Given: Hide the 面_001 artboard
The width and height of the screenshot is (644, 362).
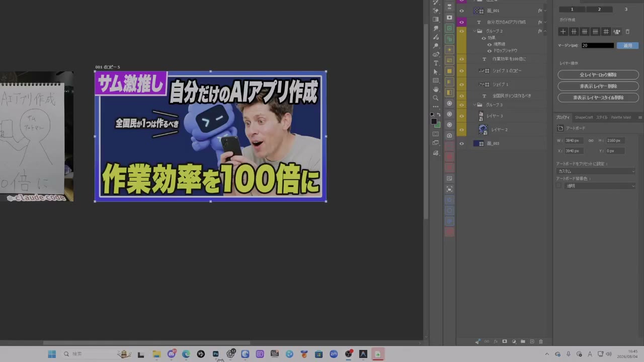Looking at the screenshot, I should [461, 11].
